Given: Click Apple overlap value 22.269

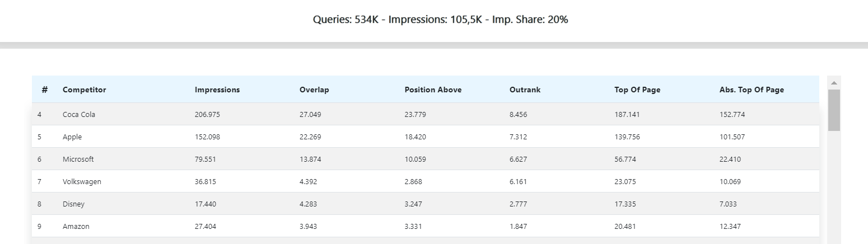Looking at the screenshot, I should pyautogui.click(x=310, y=137).
